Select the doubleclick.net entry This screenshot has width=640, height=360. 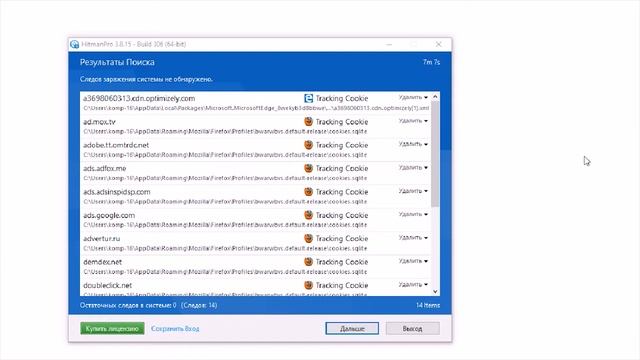click(x=256, y=287)
